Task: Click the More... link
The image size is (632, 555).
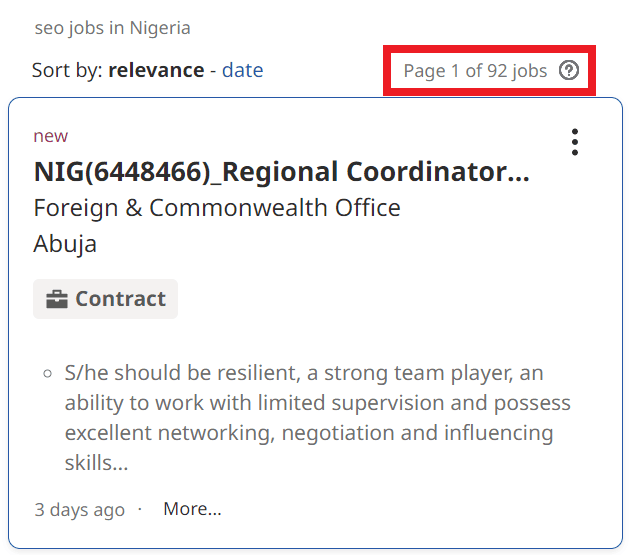Action: pyautogui.click(x=192, y=509)
